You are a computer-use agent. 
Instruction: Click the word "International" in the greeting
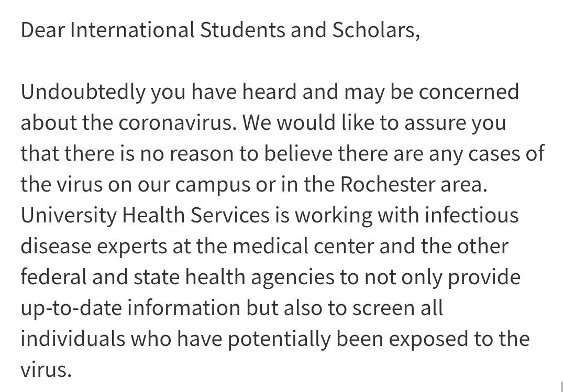133,31
